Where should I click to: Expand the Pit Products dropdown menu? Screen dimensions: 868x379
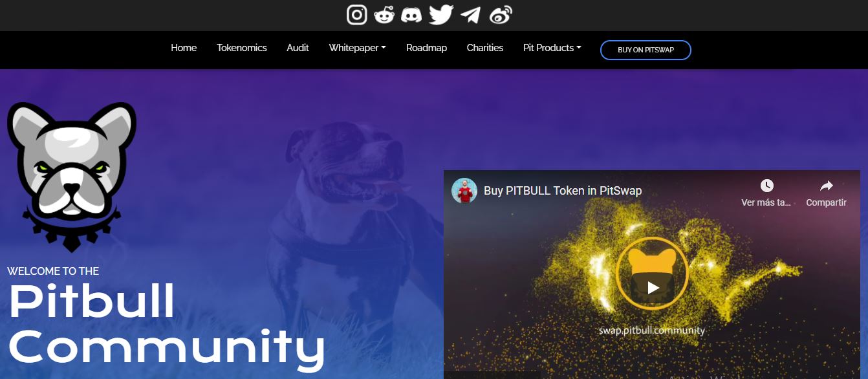point(552,48)
